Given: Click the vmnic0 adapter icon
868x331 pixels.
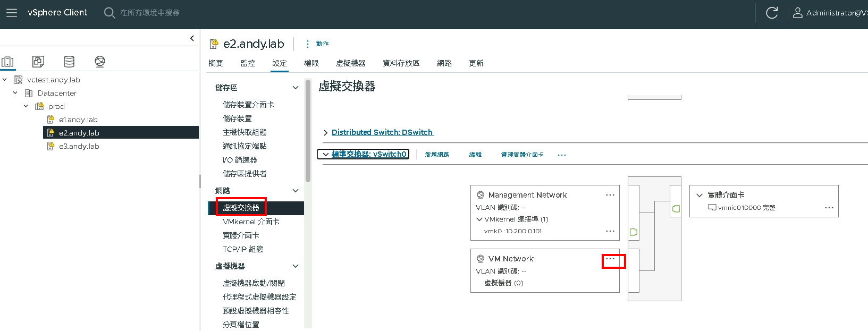Looking at the screenshot, I should pos(712,208).
